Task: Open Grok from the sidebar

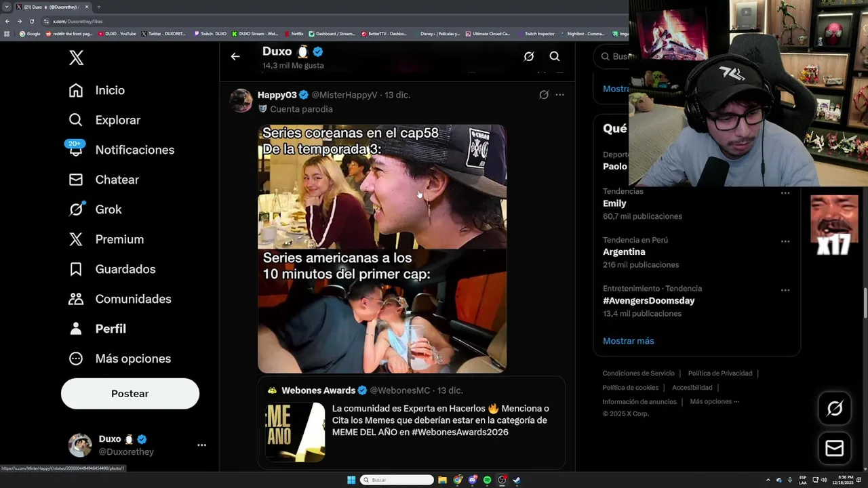Action: (x=96, y=209)
